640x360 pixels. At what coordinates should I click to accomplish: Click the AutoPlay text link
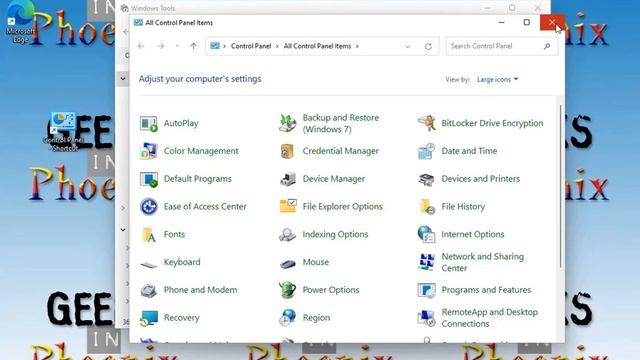pos(181,123)
